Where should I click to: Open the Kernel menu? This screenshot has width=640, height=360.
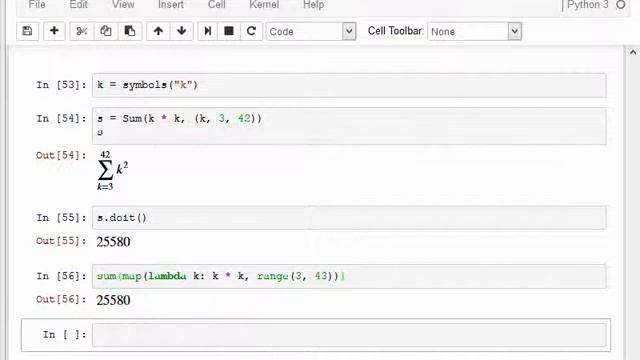pos(264,5)
